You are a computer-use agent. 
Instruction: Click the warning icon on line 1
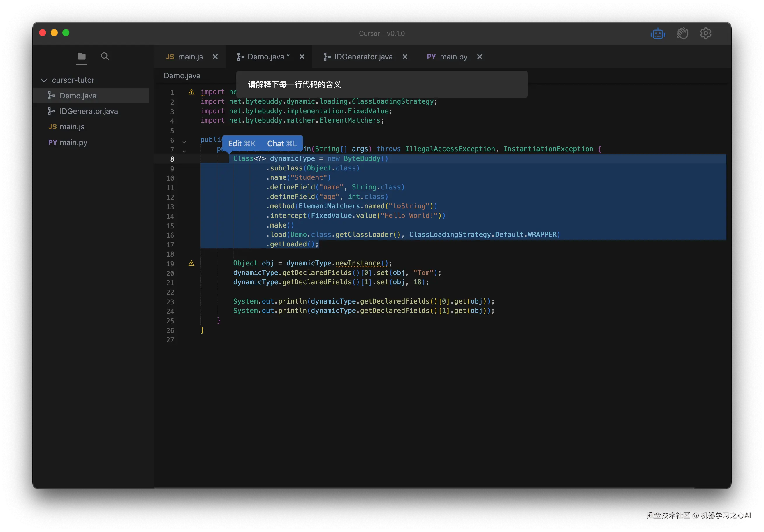tap(191, 92)
